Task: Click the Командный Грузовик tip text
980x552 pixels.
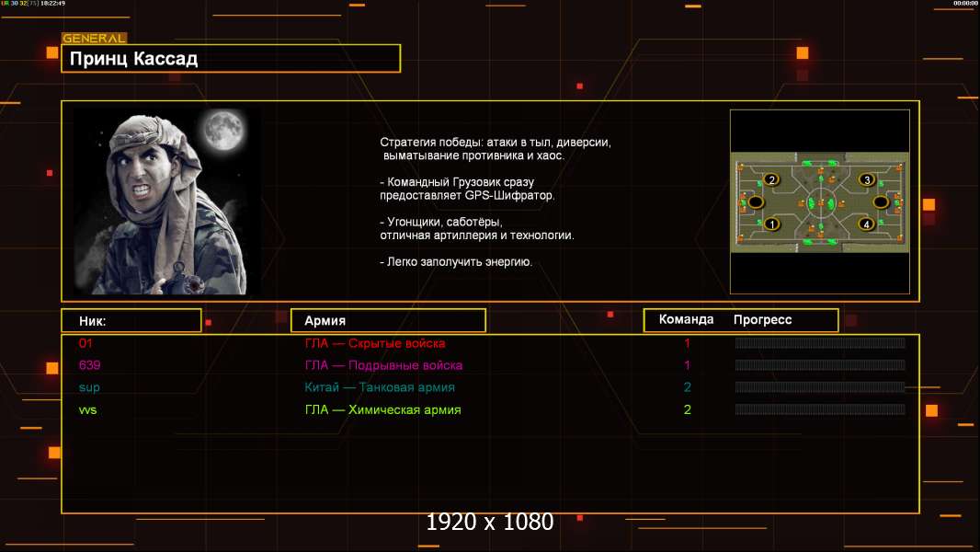Action: [x=468, y=189]
